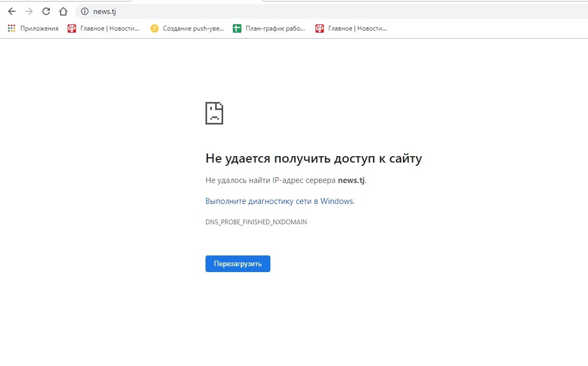
Task: Click the yellow Создание push-уве... bookmark icon
Action: (x=155, y=28)
